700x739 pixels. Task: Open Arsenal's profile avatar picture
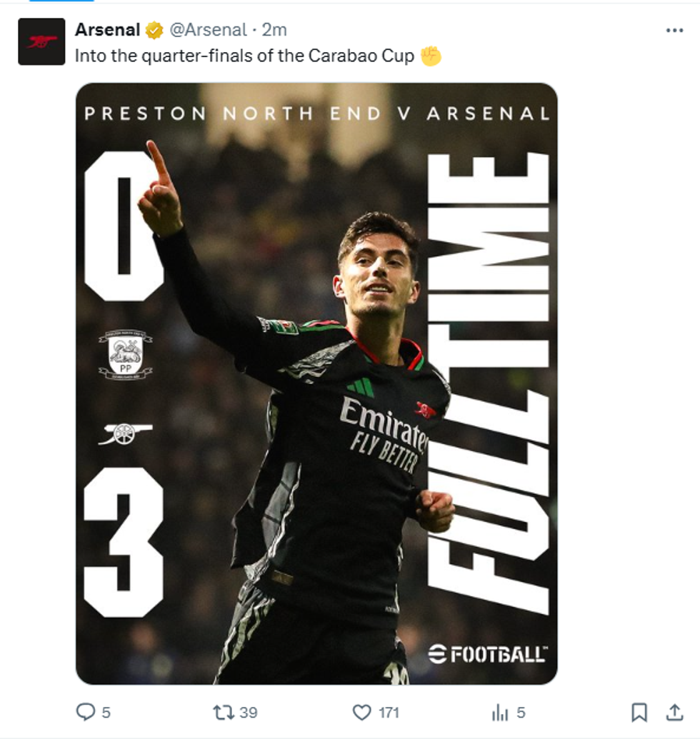[41, 41]
